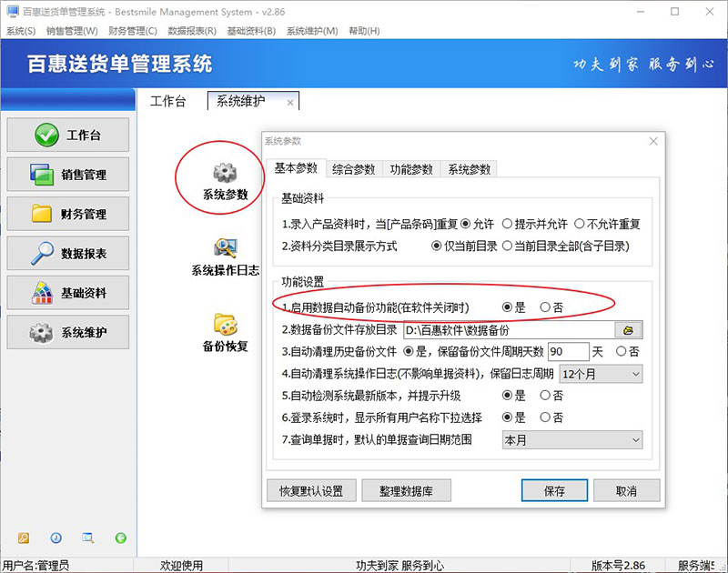Select 是 for auto version detection
This screenshot has height=573, width=728.
[x=514, y=396]
